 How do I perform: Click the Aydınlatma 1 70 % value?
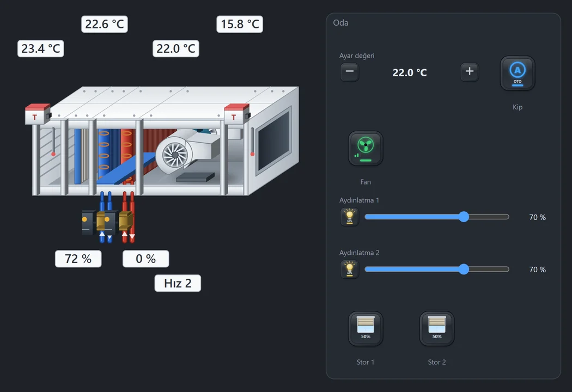coord(537,217)
